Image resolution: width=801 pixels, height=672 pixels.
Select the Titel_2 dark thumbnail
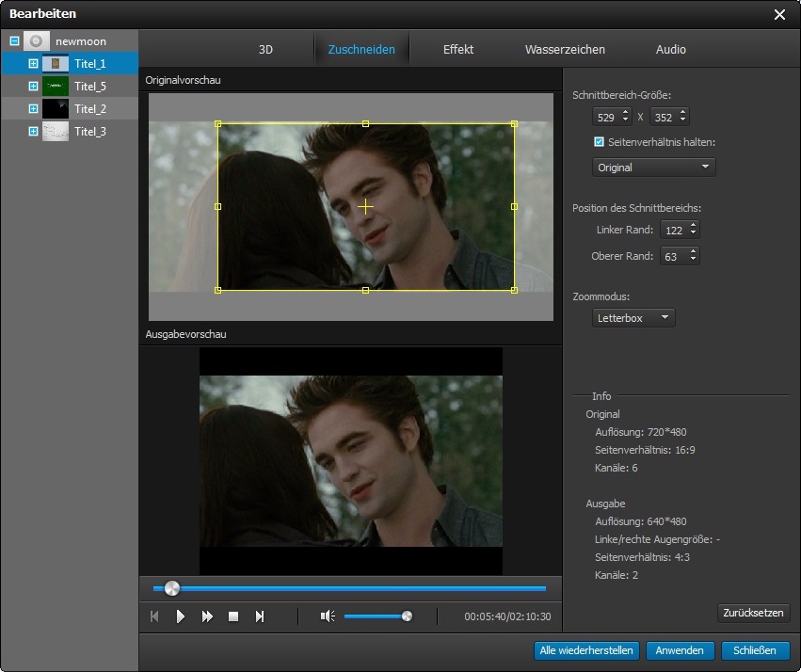tap(56, 108)
